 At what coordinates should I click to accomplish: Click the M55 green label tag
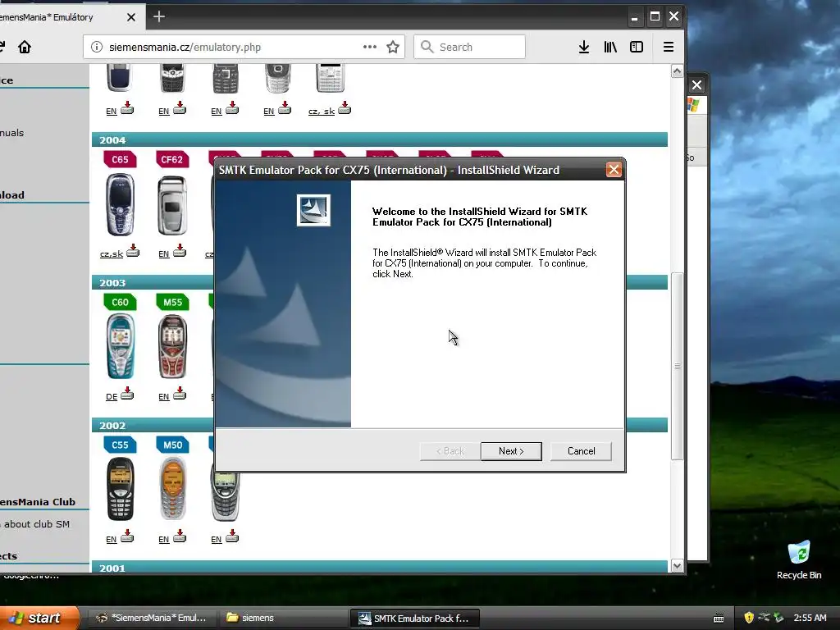tap(172, 302)
